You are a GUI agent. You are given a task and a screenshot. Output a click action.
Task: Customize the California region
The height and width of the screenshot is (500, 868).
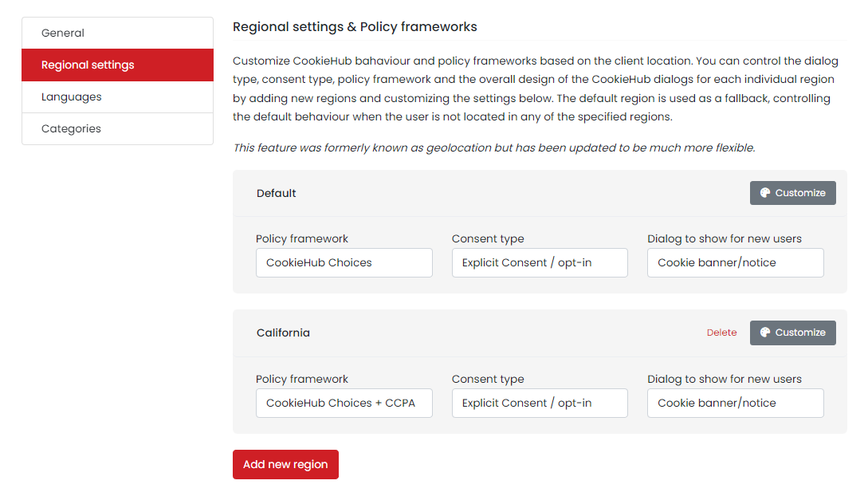click(x=793, y=333)
